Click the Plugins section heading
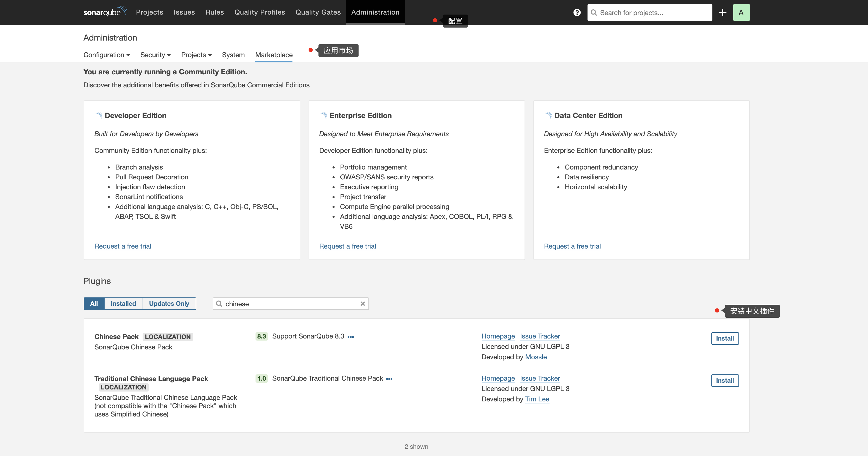Image resolution: width=868 pixels, height=456 pixels. [97, 281]
